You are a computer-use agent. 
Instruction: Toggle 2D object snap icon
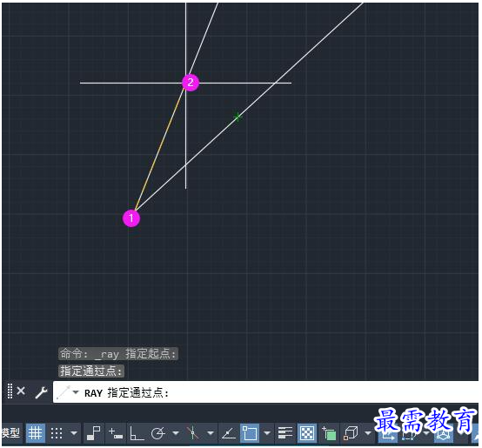pos(250,433)
